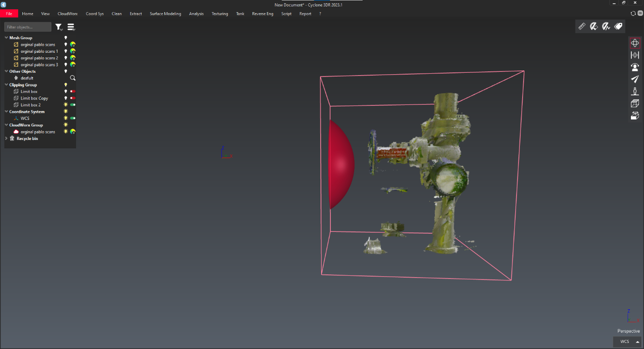Select the constrained orbit navigation mode icon
Viewport: 644px width, 349px height.
(x=635, y=55)
